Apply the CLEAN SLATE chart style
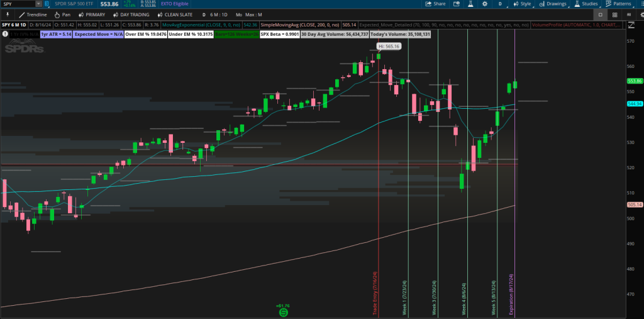This screenshot has height=319, width=644. point(175,15)
